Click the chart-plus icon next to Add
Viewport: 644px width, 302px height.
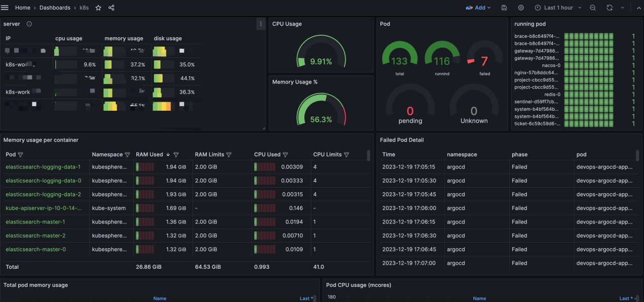[x=469, y=8]
